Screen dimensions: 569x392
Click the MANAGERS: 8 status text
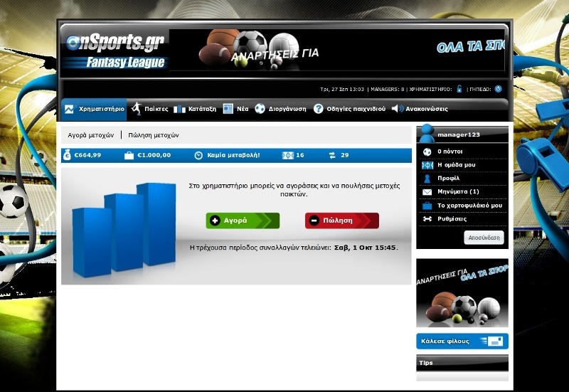coord(387,89)
